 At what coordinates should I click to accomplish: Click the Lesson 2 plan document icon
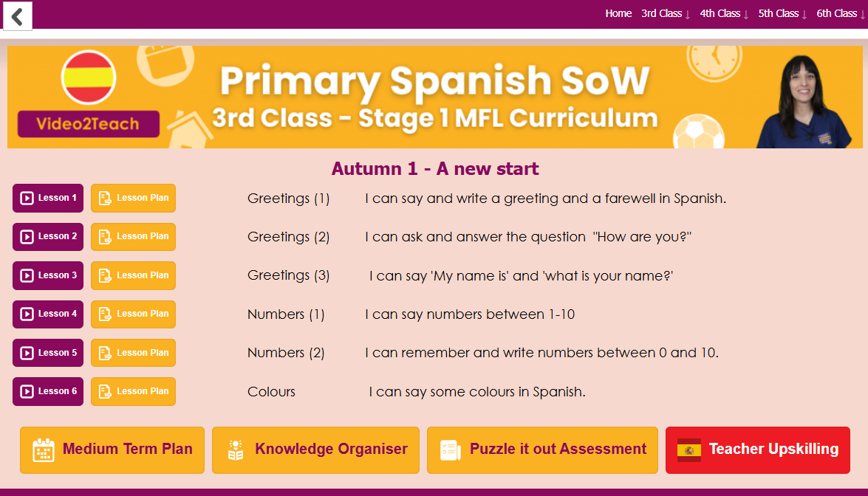105,237
